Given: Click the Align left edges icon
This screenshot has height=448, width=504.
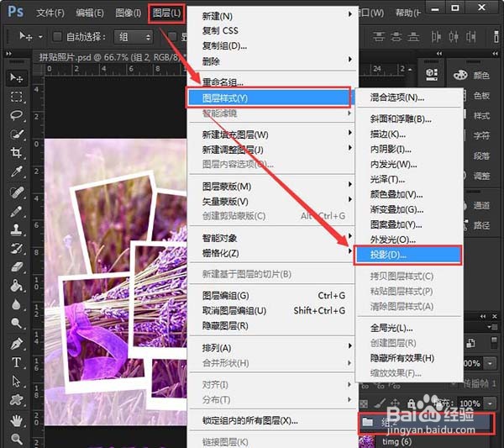Looking at the screenshot, I should [436, 37].
